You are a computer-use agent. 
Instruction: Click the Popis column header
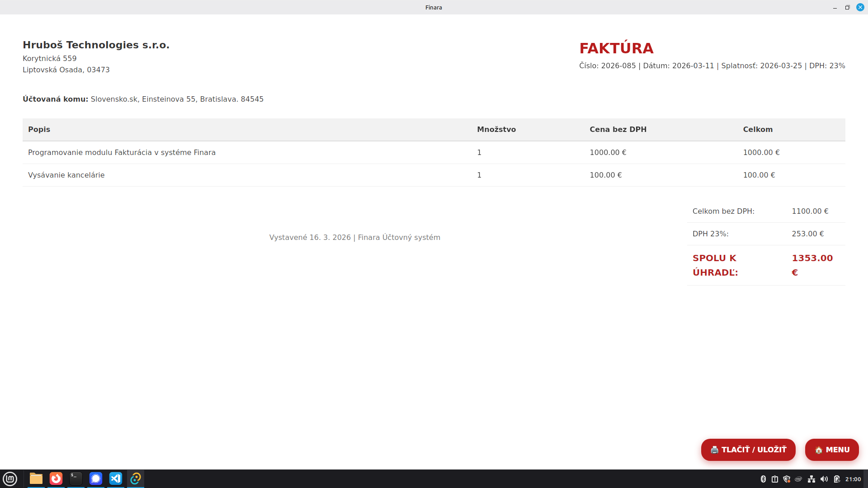pyautogui.click(x=39, y=129)
